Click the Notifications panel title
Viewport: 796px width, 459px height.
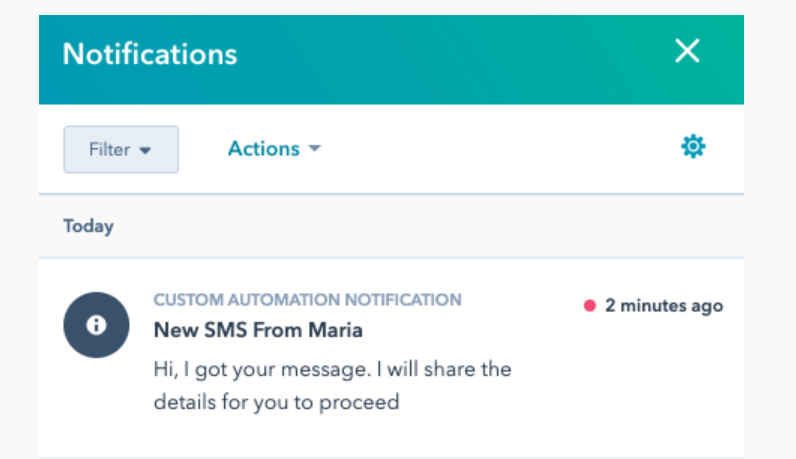tap(150, 54)
